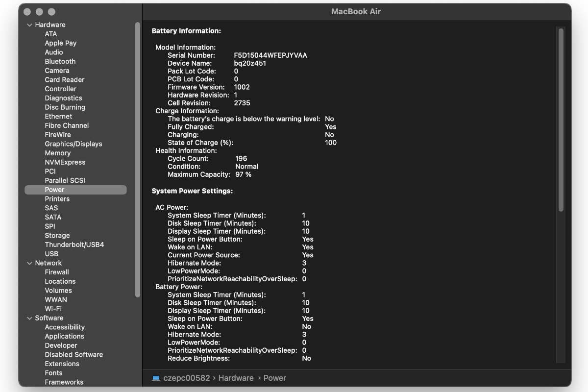
Task: Open Thunderbolt/USB4 details
Action: click(74, 245)
